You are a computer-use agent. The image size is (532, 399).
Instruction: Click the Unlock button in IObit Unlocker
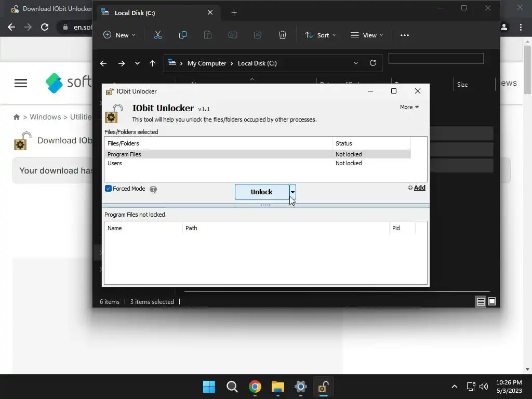(262, 192)
